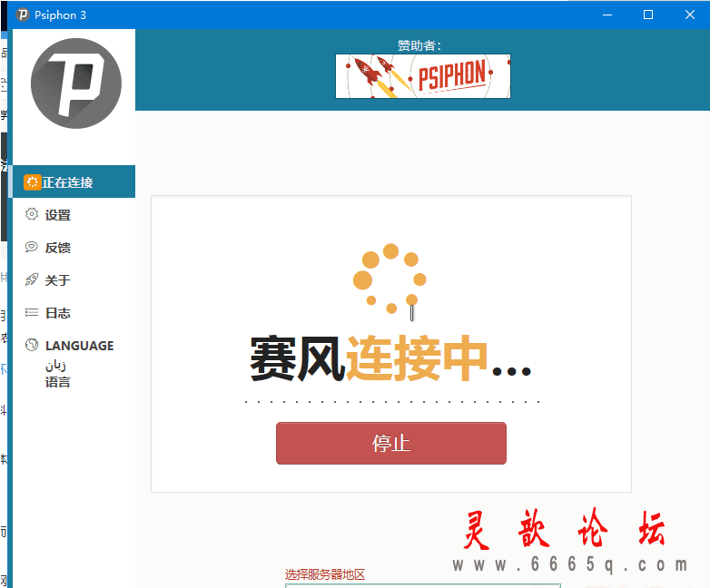Click the list icon beside 日志
710x588 pixels.
pos(32,312)
